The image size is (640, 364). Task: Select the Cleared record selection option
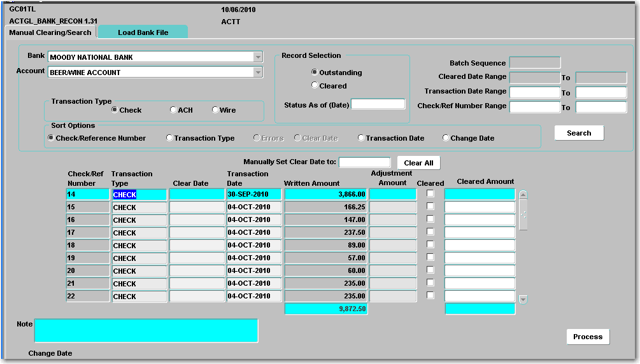click(x=315, y=85)
